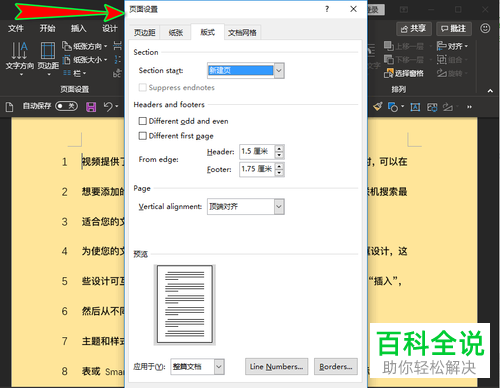Click the text box icon in quick toolbar
Image resolution: width=500 pixels, height=388 pixels.
[x=415, y=107]
